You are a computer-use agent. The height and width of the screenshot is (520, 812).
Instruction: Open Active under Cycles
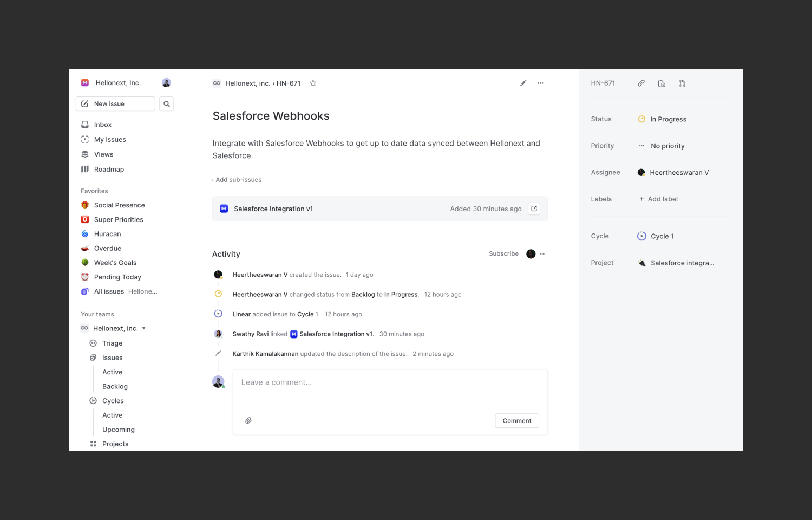click(x=113, y=415)
